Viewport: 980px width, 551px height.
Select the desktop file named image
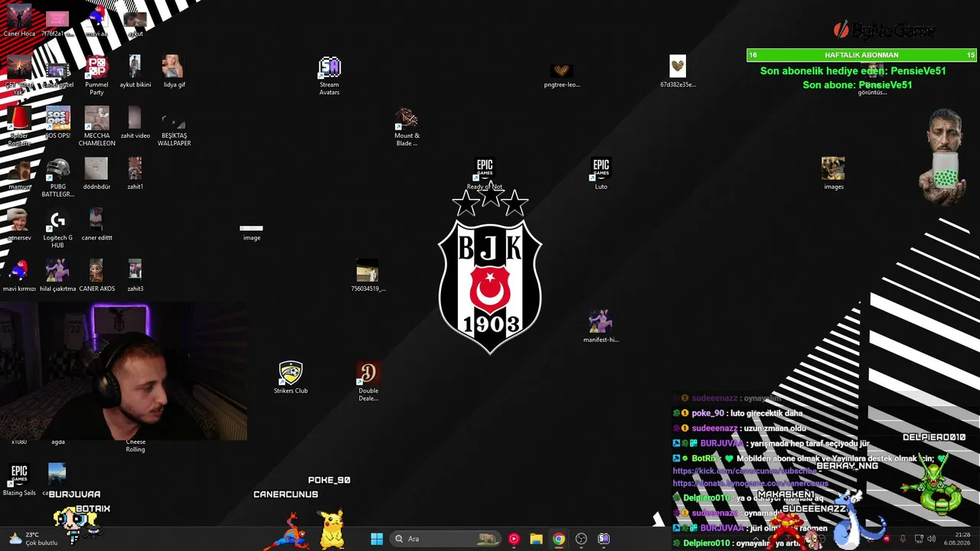click(x=251, y=232)
